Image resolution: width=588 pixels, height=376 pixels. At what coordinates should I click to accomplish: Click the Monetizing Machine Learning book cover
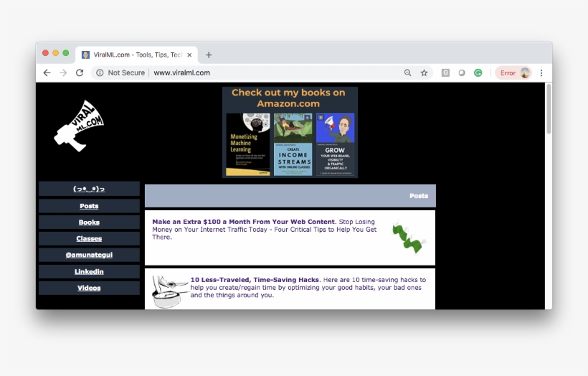(x=247, y=145)
